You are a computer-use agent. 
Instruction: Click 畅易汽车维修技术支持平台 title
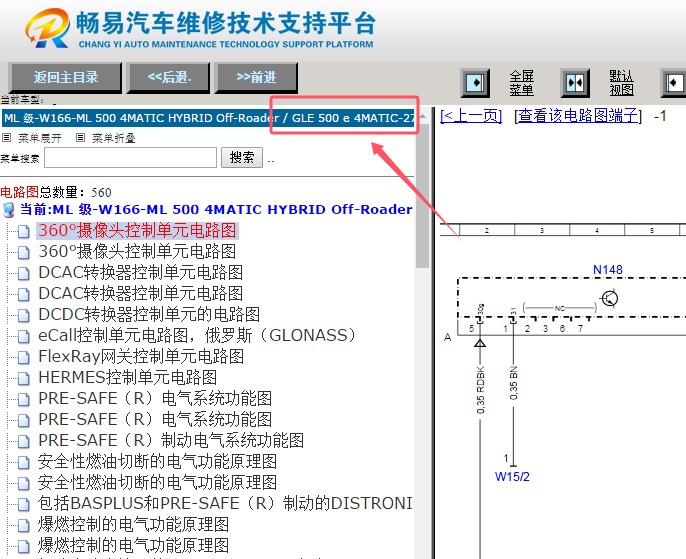tap(226, 23)
